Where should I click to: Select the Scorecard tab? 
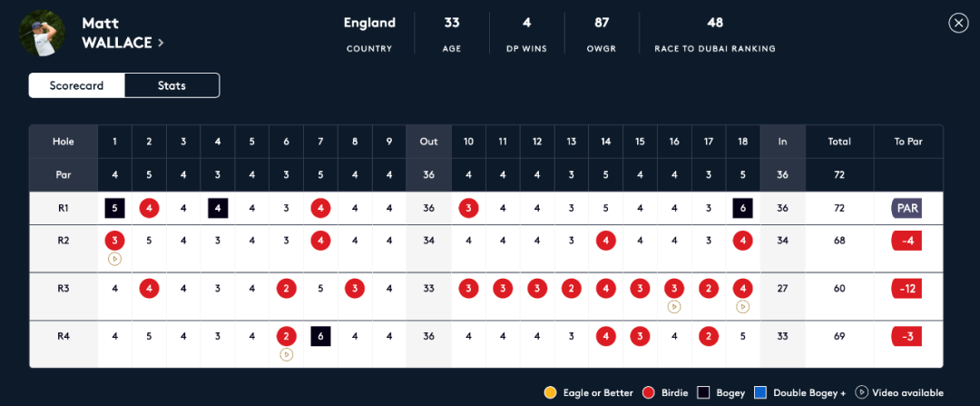76,85
